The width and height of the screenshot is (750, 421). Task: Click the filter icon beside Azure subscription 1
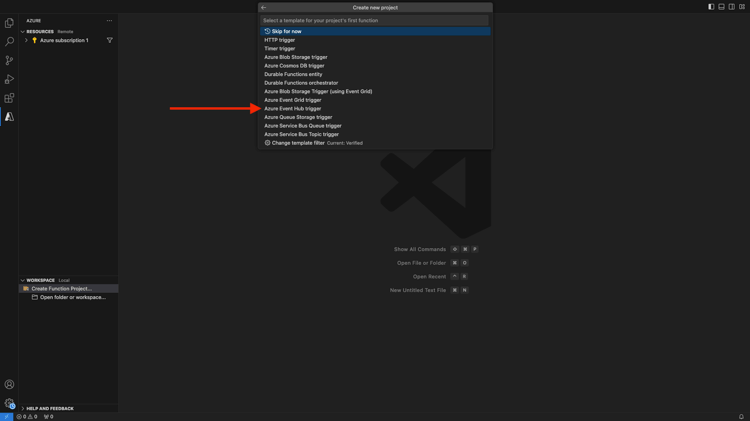coord(110,40)
